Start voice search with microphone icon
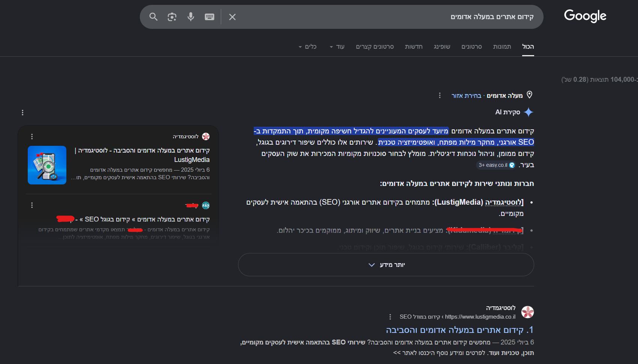Viewport: 638px width, 364px height. tap(191, 16)
